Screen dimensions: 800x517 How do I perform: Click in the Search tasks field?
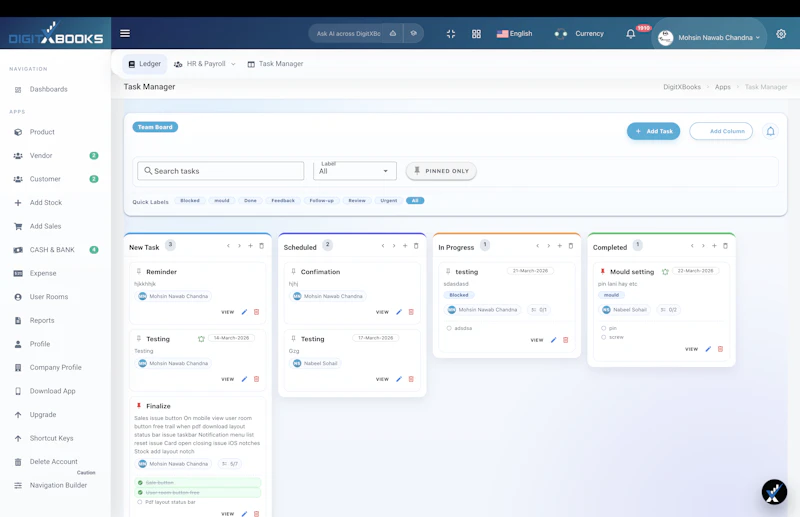click(x=220, y=171)
